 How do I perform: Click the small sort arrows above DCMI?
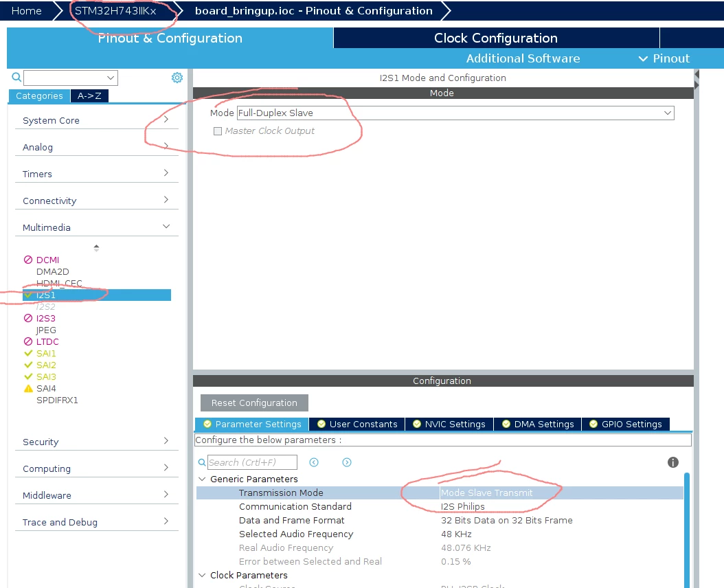click(x=96, y=247)
